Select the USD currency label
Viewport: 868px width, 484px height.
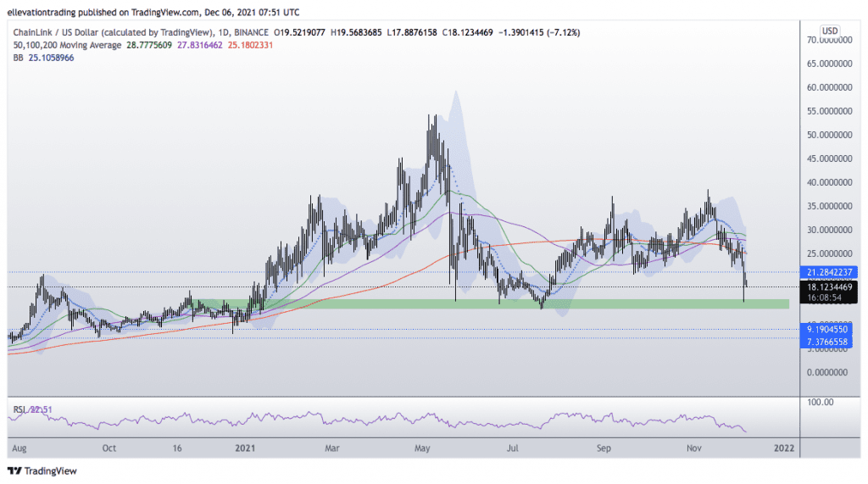pos(829,31)
